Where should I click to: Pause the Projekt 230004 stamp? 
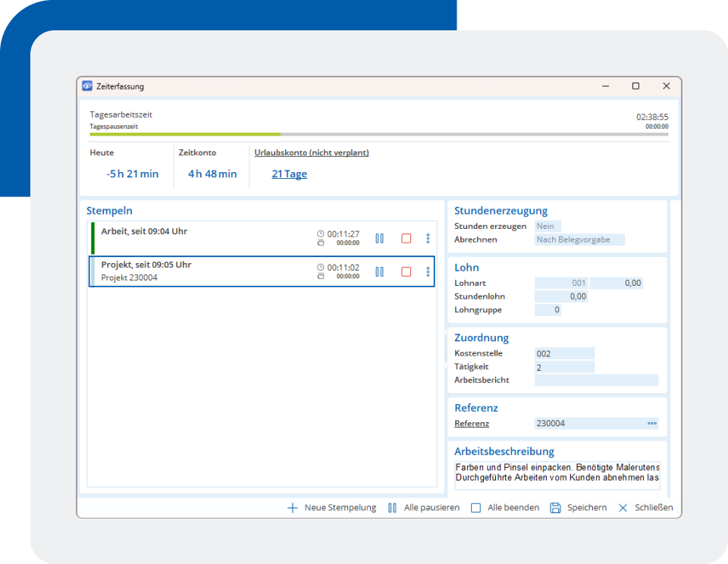(379, 271)
